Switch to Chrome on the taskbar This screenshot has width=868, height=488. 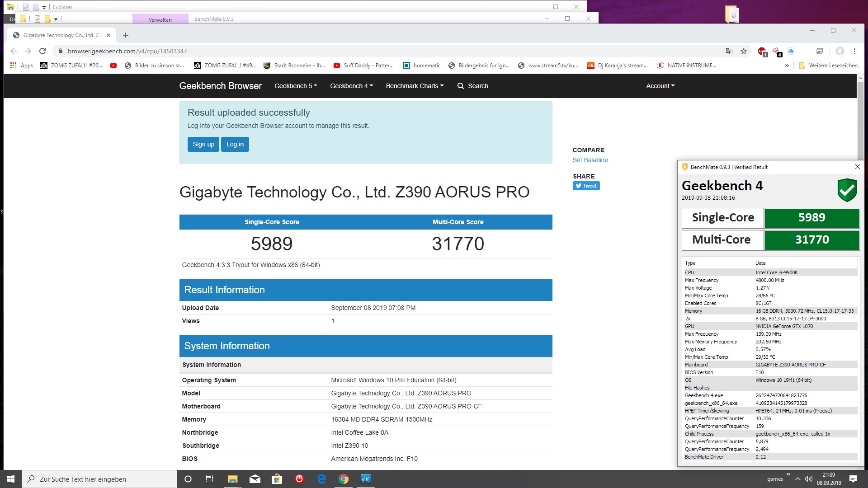[x=344, y=479]
